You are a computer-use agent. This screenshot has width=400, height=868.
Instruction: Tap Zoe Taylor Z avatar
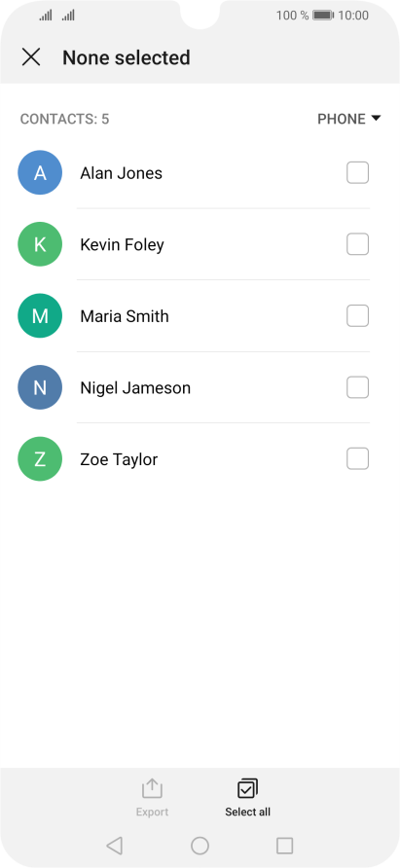point(40,459)
